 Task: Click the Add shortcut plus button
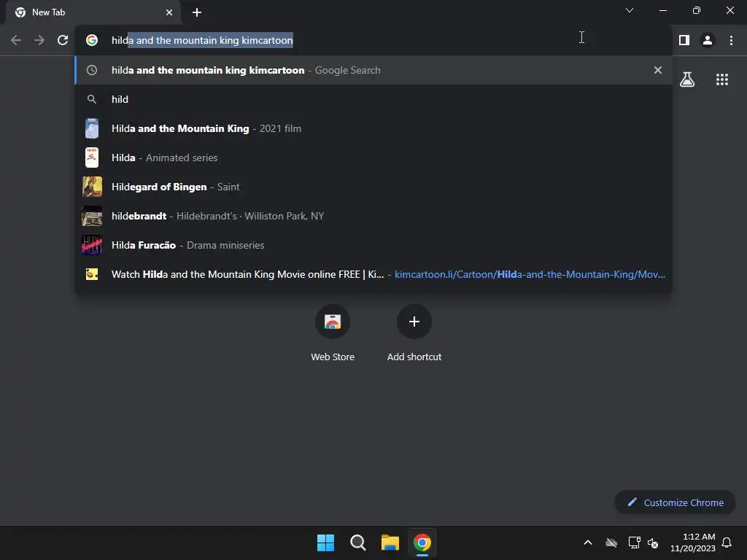coord(414,322)
